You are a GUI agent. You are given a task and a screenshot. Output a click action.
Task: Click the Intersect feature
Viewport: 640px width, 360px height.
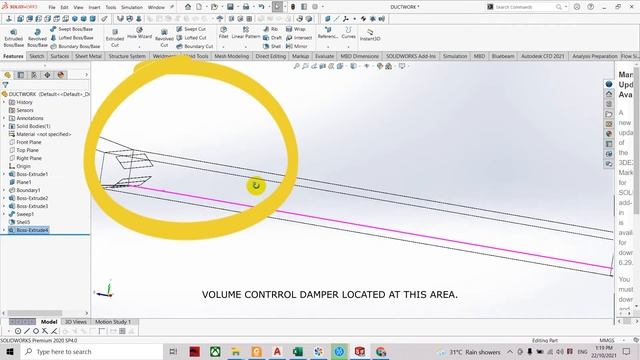tap(299, 38)
